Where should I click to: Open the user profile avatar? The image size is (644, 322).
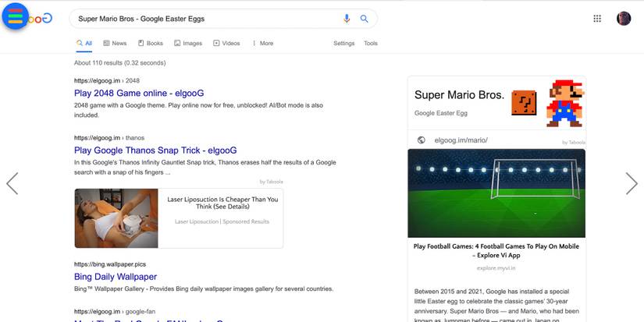tap(624, 19)
